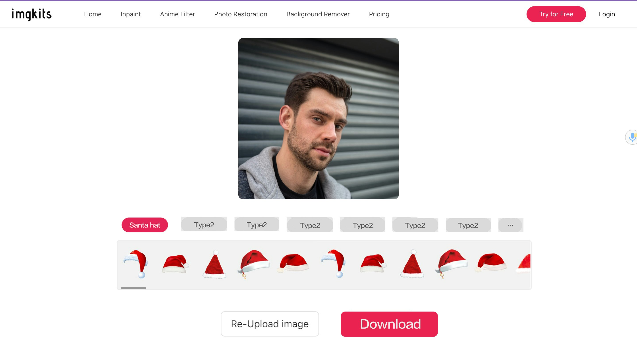Pick the third pointed cone Santa hat

point(214,264)
